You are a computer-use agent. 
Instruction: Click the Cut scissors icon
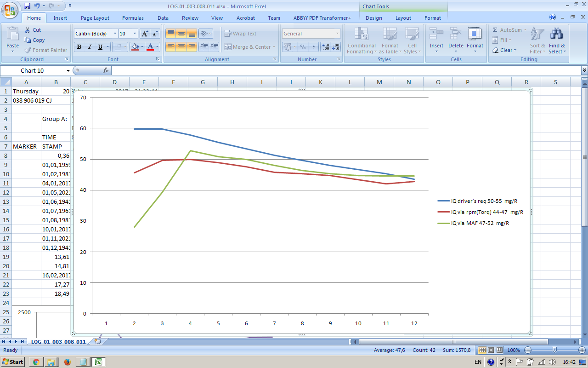pos(28,30)
